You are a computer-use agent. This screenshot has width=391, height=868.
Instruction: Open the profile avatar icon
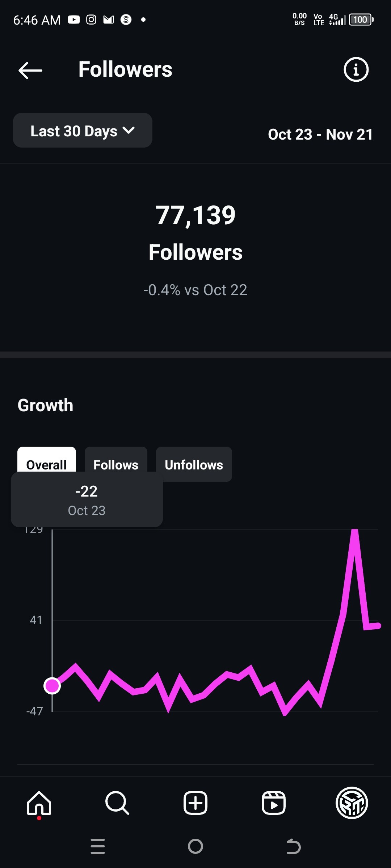click(x=352, y=803)
